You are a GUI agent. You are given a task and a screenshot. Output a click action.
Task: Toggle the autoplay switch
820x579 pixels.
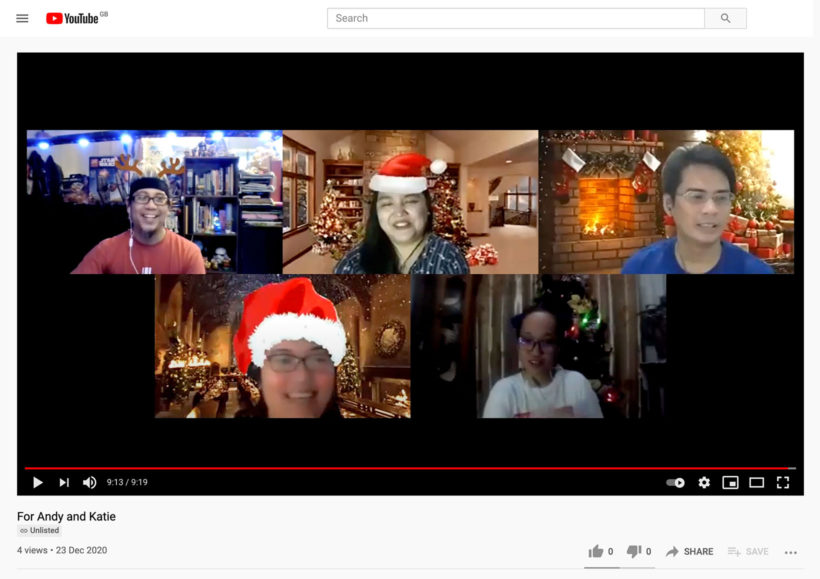pyautogui.click(x=676, y=482)
